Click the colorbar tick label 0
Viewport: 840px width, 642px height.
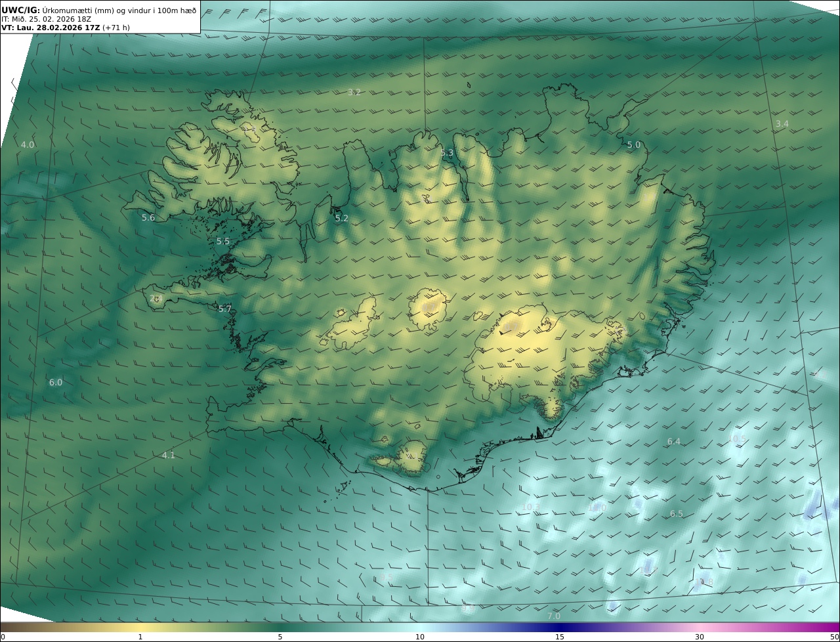coord(3,637)
